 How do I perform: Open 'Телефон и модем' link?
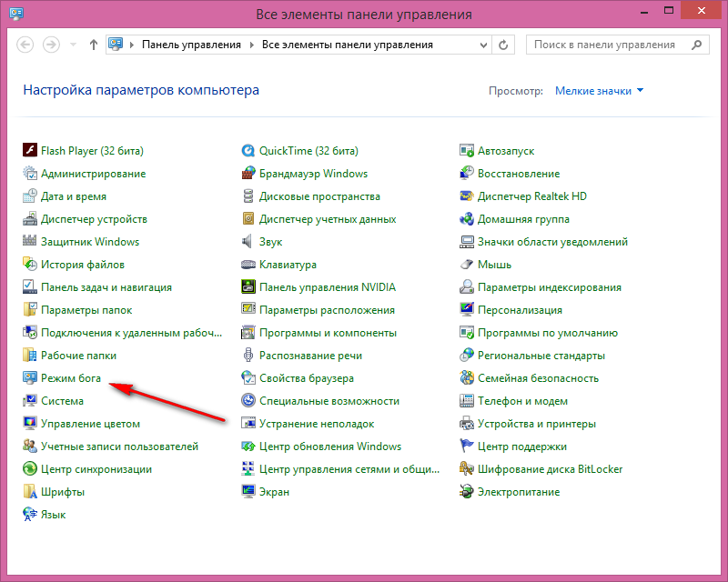point(522,400)
